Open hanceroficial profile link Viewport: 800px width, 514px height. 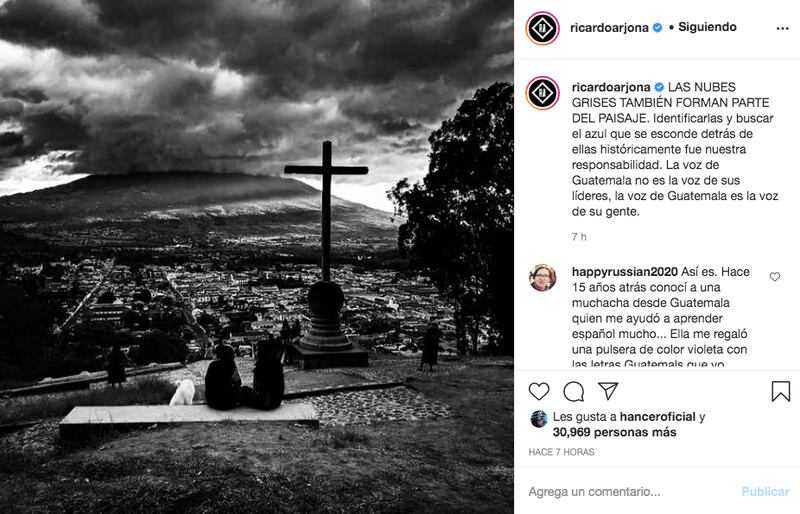pos(658,417)
